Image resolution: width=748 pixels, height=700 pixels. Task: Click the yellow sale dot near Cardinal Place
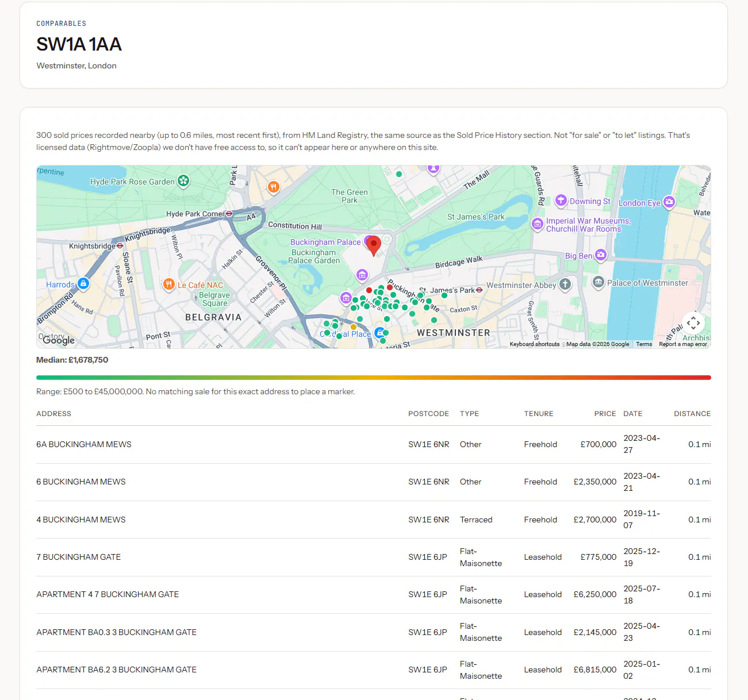(354, 327)
